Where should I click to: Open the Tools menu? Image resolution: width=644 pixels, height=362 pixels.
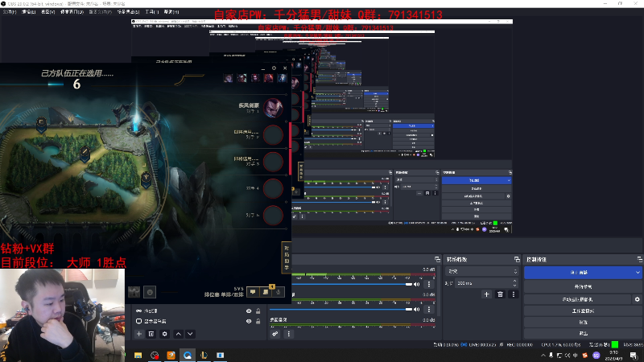(151, 12)
